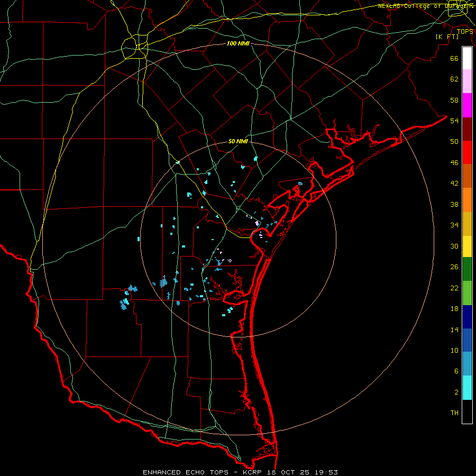Click the legend value "58"

454,100
